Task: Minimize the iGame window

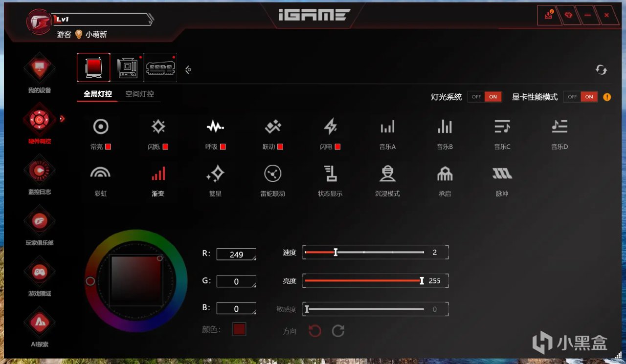Action: [x=587, y=16]
